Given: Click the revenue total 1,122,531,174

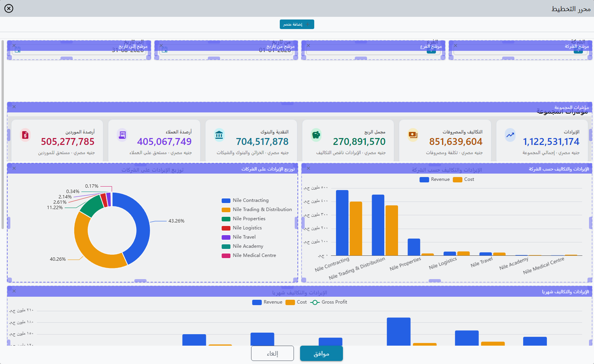Looking at the screenshot, I should [x=551, y=142].
